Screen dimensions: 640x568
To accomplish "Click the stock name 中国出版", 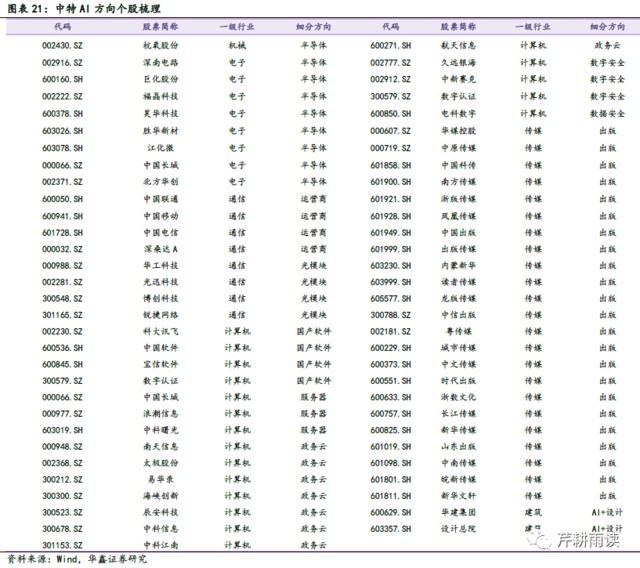I will (x=459, y=233).
